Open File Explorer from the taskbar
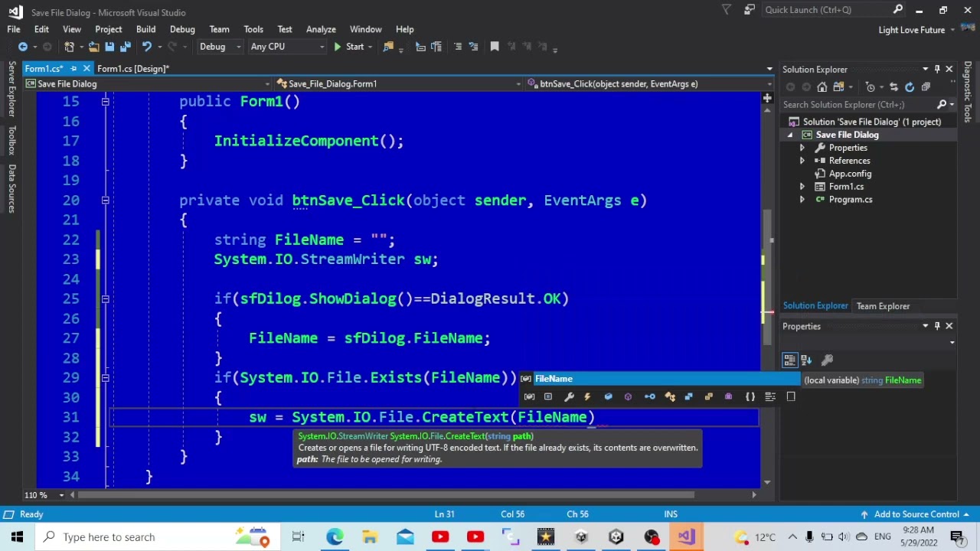 click(370, 536)
